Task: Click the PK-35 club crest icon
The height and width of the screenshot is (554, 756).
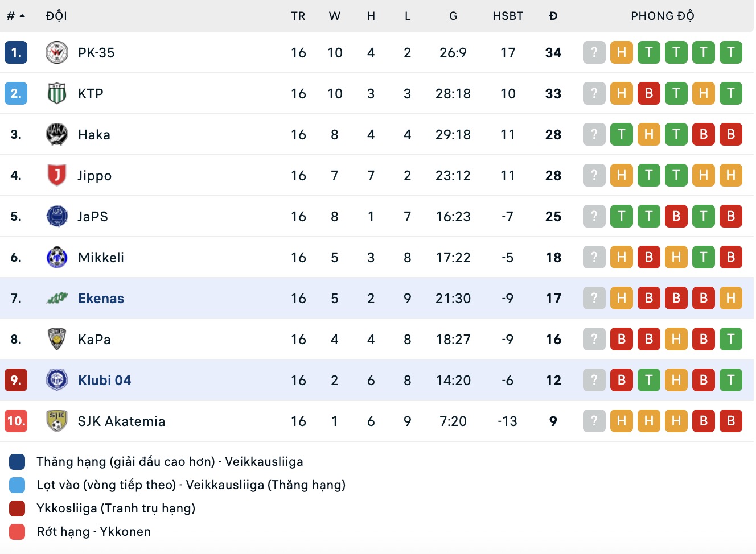Action: coord(57,53)
